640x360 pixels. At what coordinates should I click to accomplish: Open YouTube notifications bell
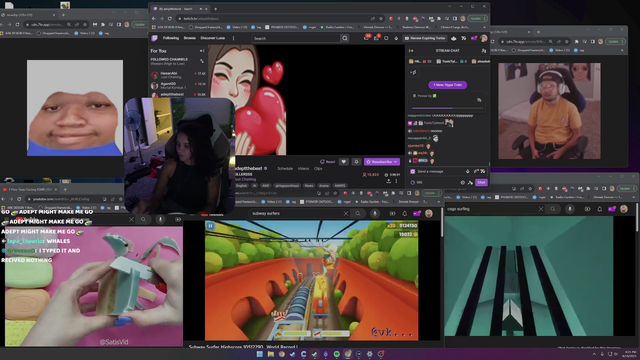404,213
